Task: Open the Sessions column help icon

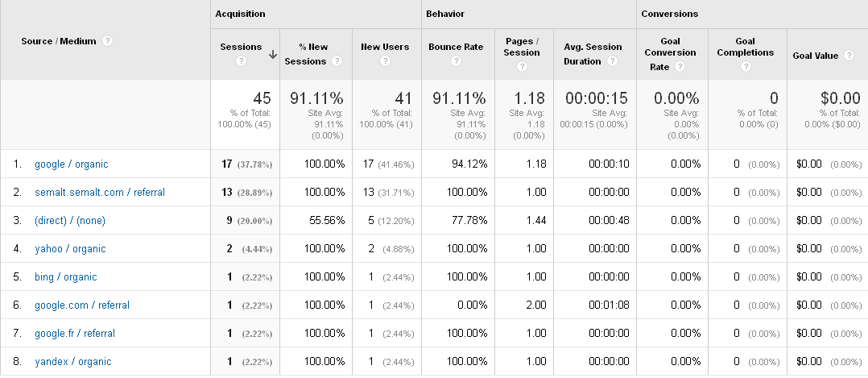Action: pyautogui.click(x=241, y=61)
